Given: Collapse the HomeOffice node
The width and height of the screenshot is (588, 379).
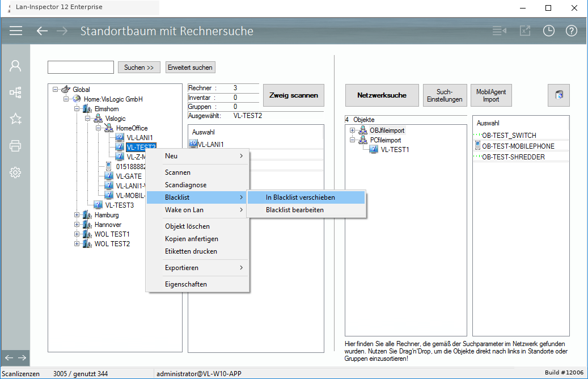Looking at the screenshot, I should pos(99,128).
